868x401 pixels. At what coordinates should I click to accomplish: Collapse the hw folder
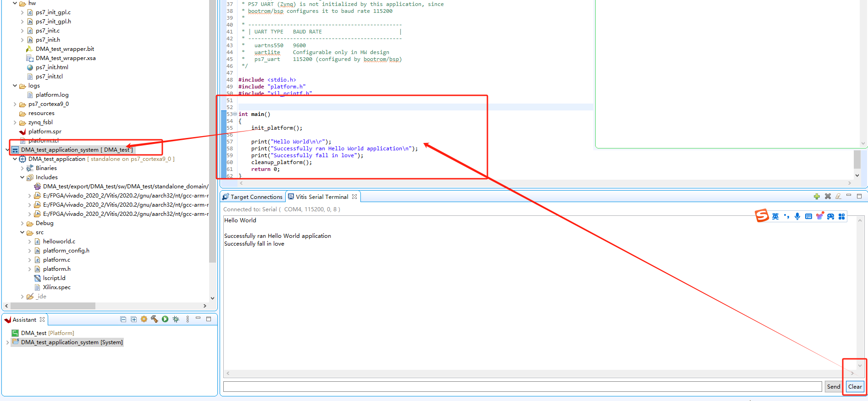15,3
